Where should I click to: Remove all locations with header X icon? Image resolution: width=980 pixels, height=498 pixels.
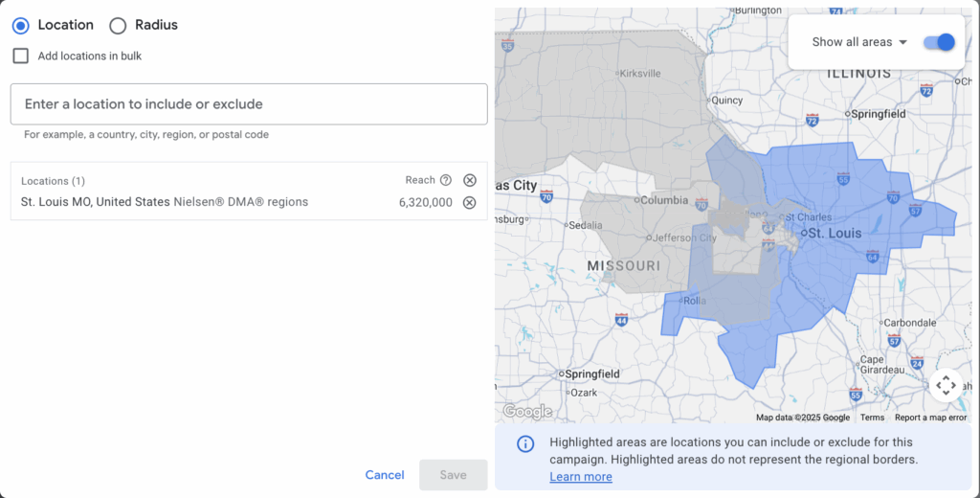(469, 180)
